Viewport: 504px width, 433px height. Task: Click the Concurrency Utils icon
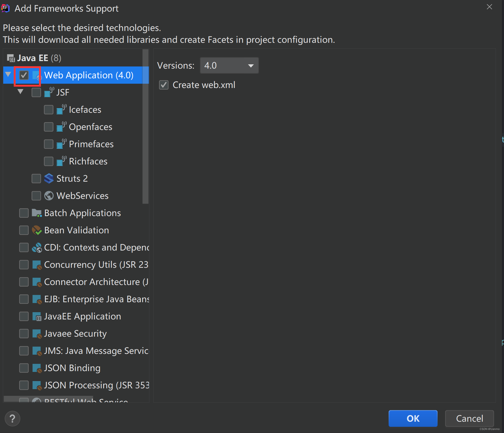[37, 265]
